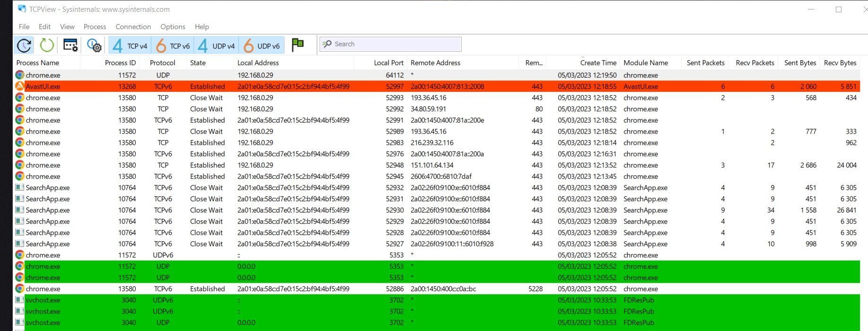Image resolution: width=868 pixels, height=331 pixels.
Task: Click chrome icon in local port 52993 row
Action: [19, 98]
